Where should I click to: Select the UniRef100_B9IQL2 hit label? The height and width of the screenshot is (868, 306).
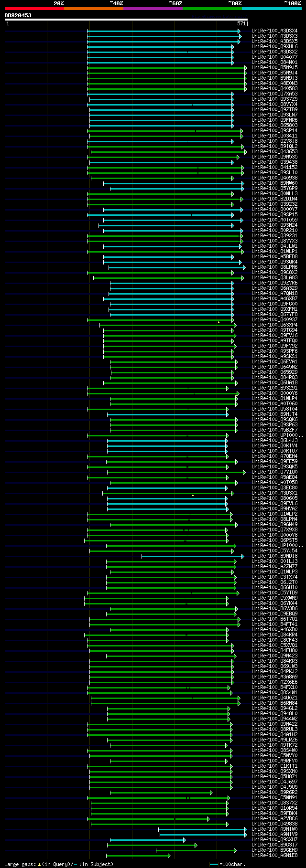(x=274, y=147)
